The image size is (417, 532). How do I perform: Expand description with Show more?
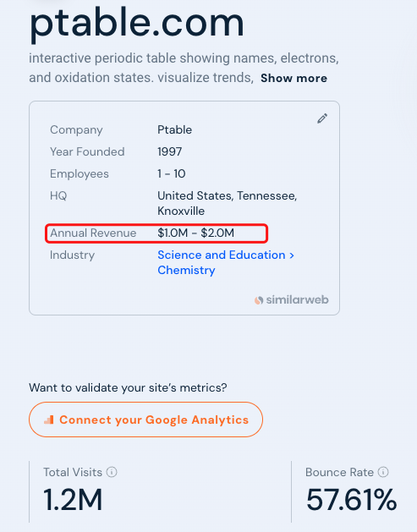click(294, 78)
